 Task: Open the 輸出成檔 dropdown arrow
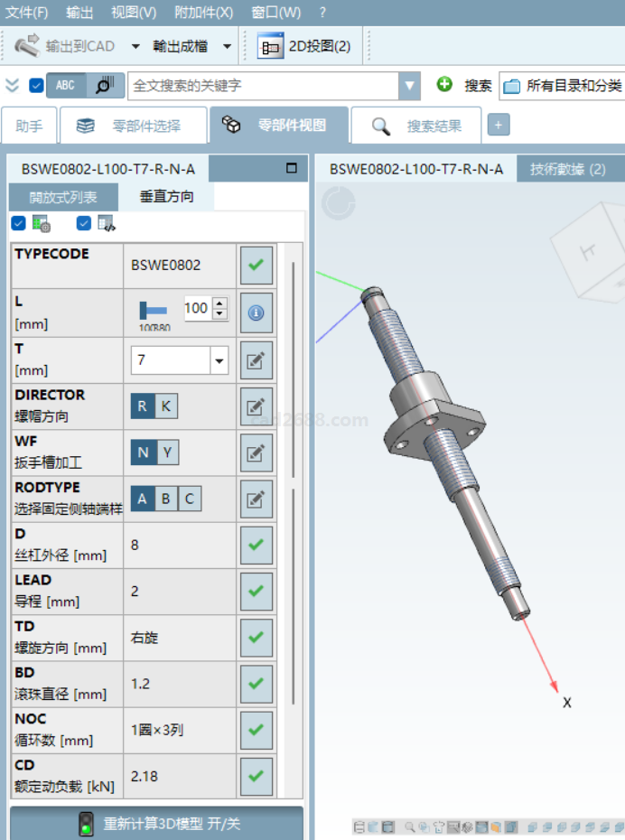(227, 46)
